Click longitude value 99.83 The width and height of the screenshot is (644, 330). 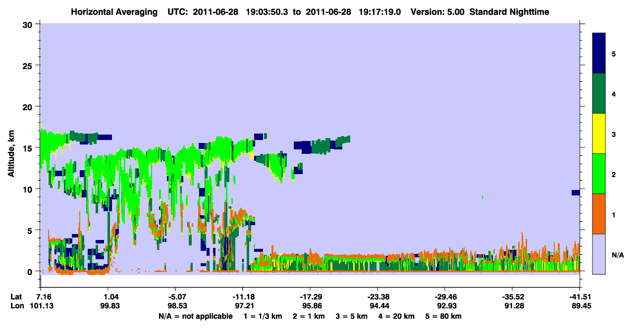click(108, 306)
